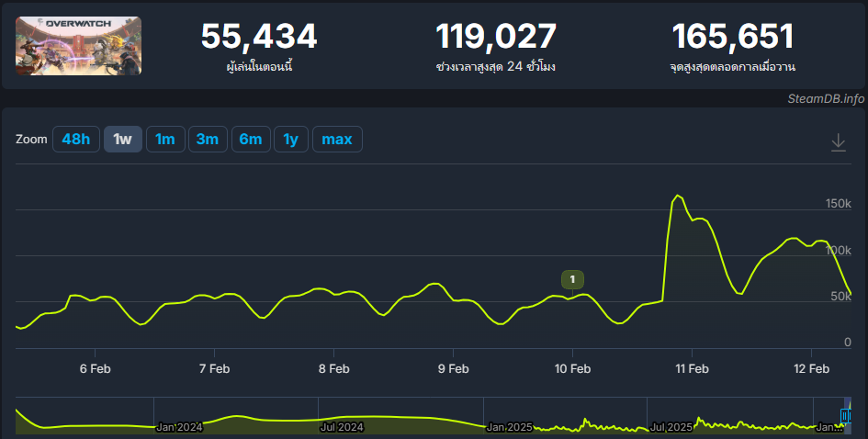Choose the 3m zoom option

pos(207,140)
